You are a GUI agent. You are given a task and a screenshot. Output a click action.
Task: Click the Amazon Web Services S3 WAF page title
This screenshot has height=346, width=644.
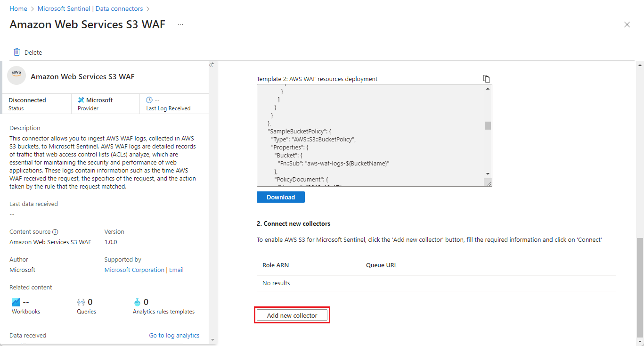pyautogui.click(x=87, y=25)
